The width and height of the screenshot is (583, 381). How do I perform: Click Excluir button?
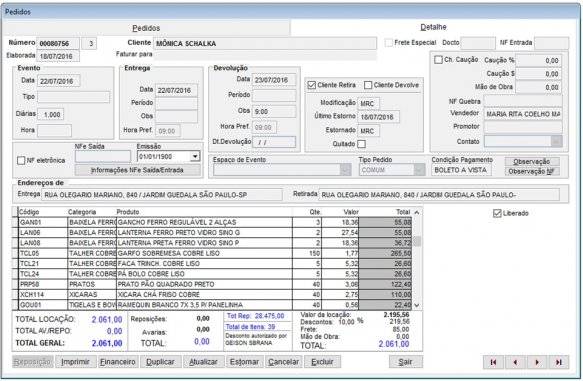322,362
